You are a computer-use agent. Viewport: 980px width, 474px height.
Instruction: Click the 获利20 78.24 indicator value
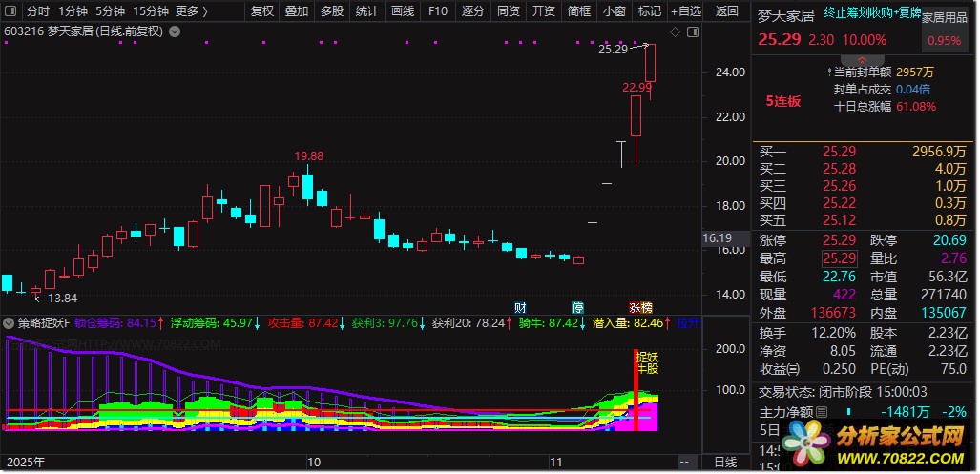pos(472,323)
